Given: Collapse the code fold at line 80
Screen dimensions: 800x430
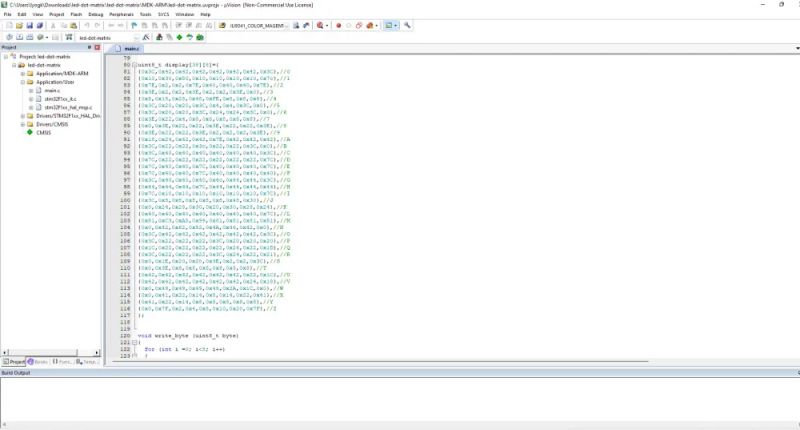Looking at the screenshot, I should tap(135, 65).
